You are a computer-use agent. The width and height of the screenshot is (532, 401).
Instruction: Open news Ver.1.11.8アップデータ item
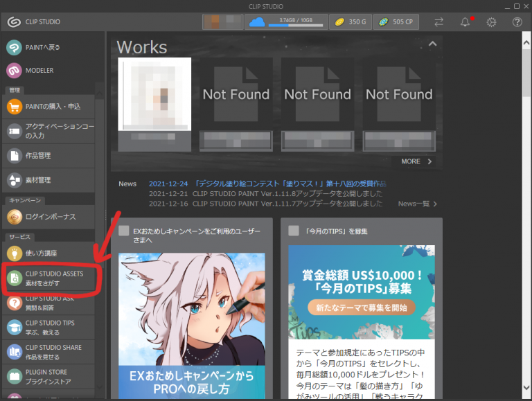(266, 194)
